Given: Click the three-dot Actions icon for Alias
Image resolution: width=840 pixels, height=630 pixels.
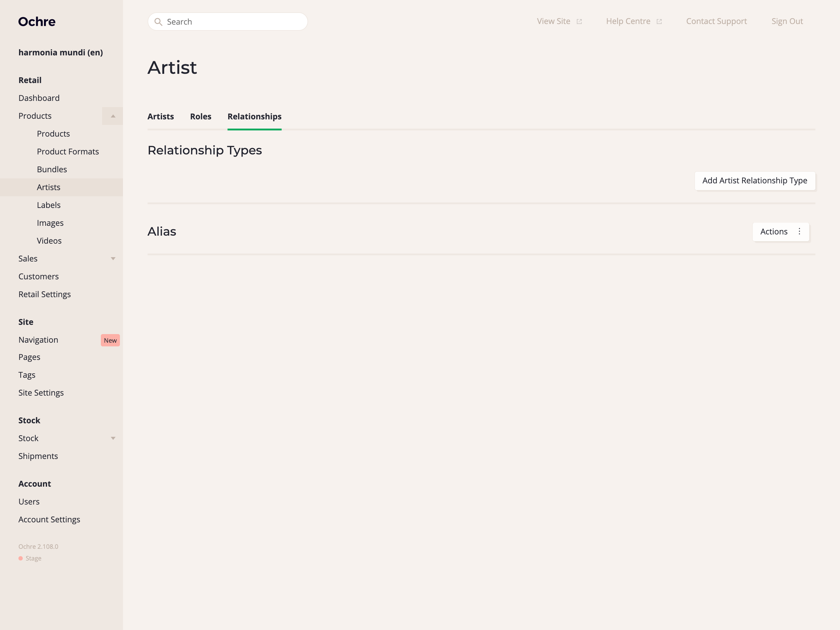Looking at the screenshot, I should coord(799,231).
